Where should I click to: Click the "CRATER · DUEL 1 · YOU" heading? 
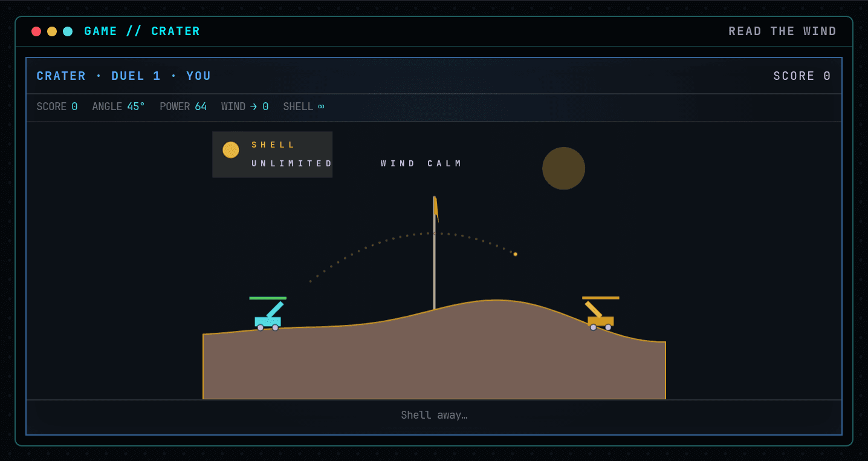coord(124,76)
